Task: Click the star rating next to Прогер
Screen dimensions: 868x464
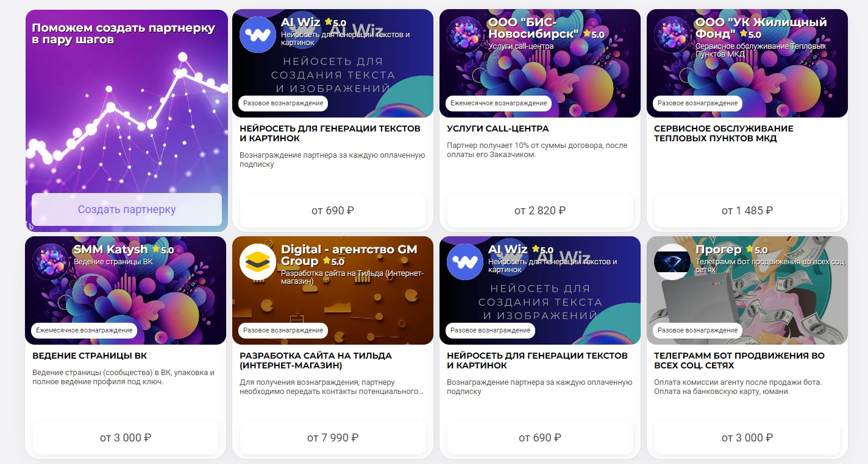Action: [756, 250]
